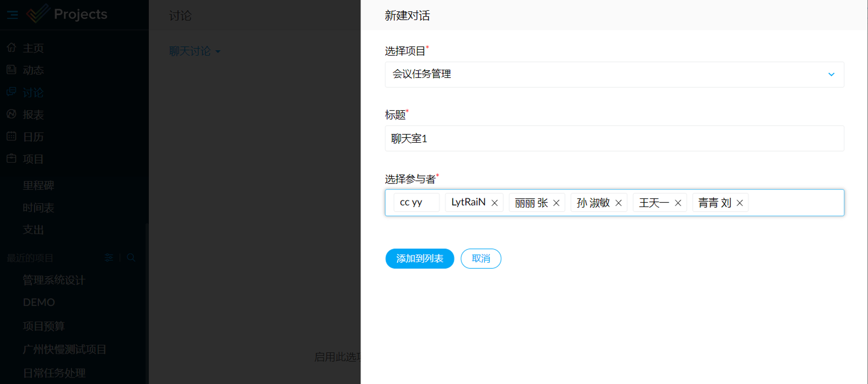Open recent projects filter settings icon
The width and height of the screenshot is (868, 384).
pos(109,258)
